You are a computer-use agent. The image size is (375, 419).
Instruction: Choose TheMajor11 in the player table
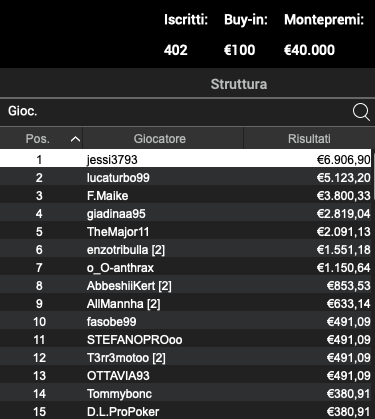pos(185,231)
